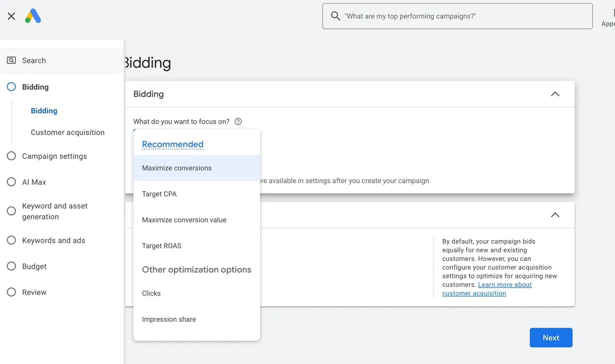Select the Keywords and ads step circle
Image resolution: width=615 pixels, height=364 pixels.
(12, 240)
